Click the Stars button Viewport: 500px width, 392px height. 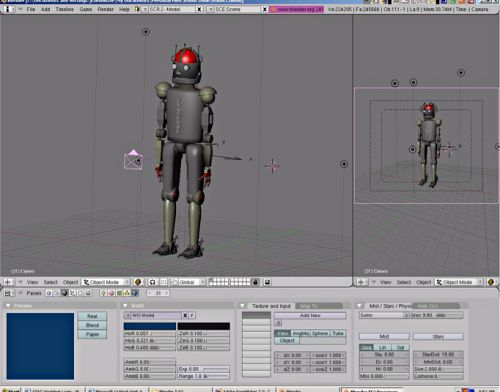[x=438, y=337]
